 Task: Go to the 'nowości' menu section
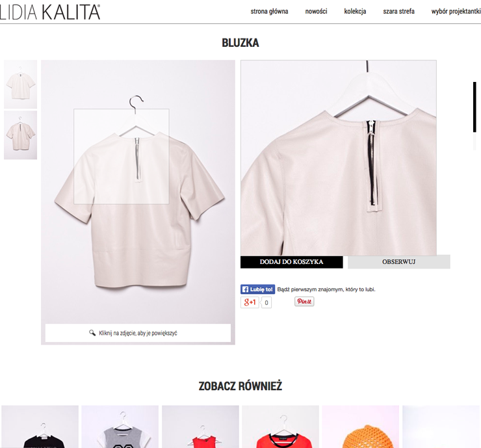point(317,11)
